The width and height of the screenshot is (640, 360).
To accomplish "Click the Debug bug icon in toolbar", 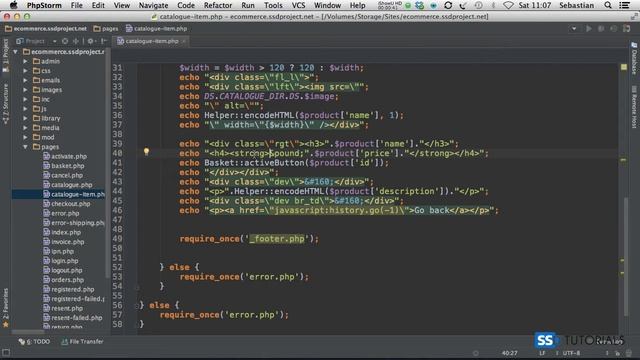I will tap(601, 29).
